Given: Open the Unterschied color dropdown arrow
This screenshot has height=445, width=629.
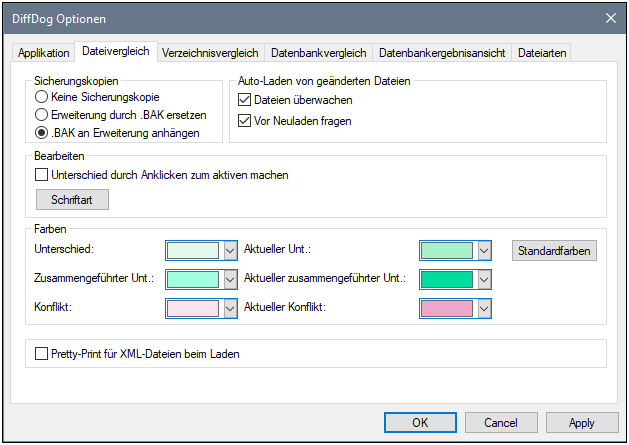Looking at the screenshot, I should pyautogui.click(x=230, y=251).
